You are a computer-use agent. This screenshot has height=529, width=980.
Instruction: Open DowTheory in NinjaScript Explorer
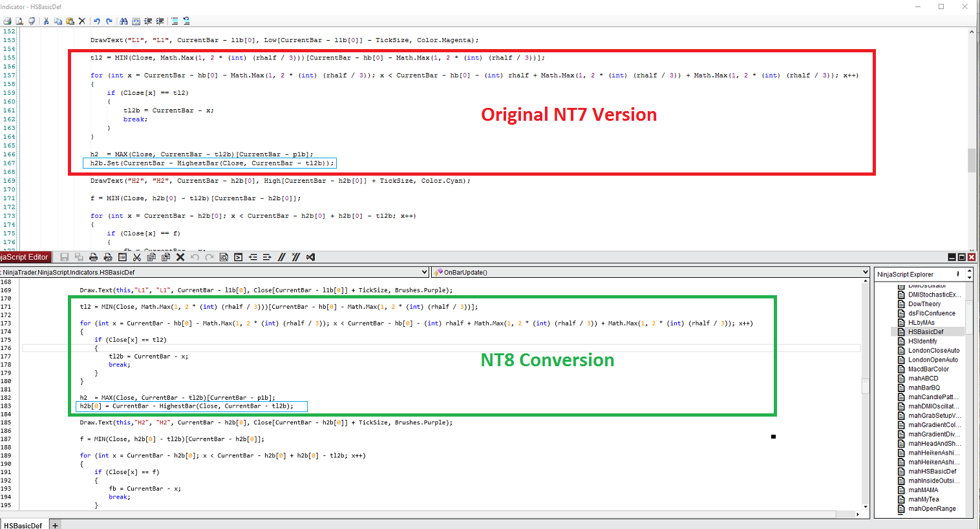[924, 304]
